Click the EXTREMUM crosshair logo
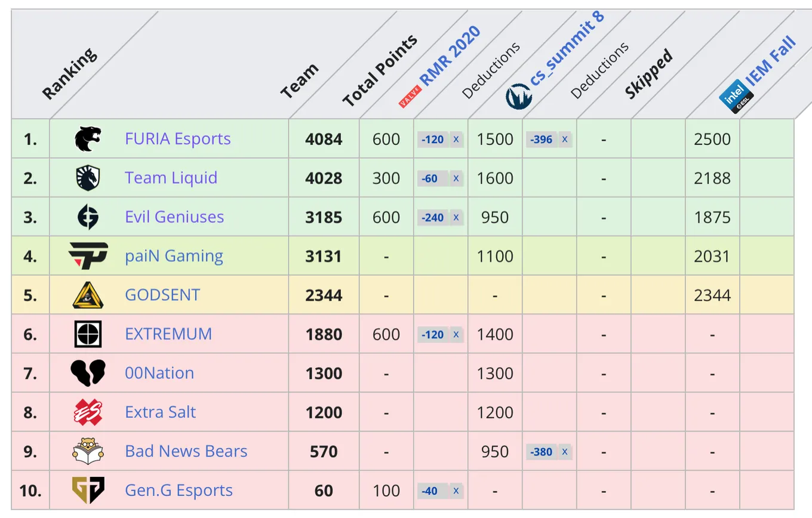812x518 pixels. (x=88, y=334)
